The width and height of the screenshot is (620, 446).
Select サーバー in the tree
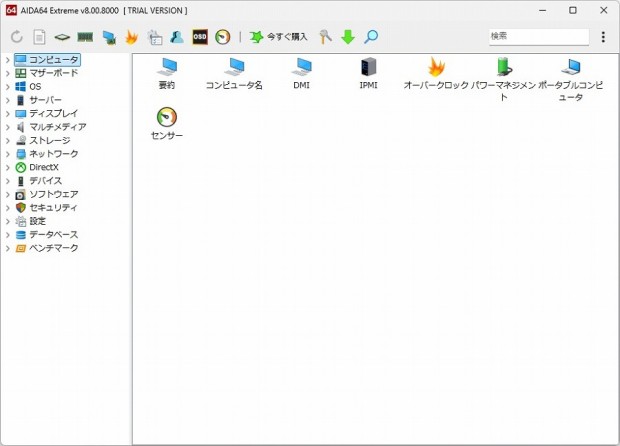pos(38,100)
